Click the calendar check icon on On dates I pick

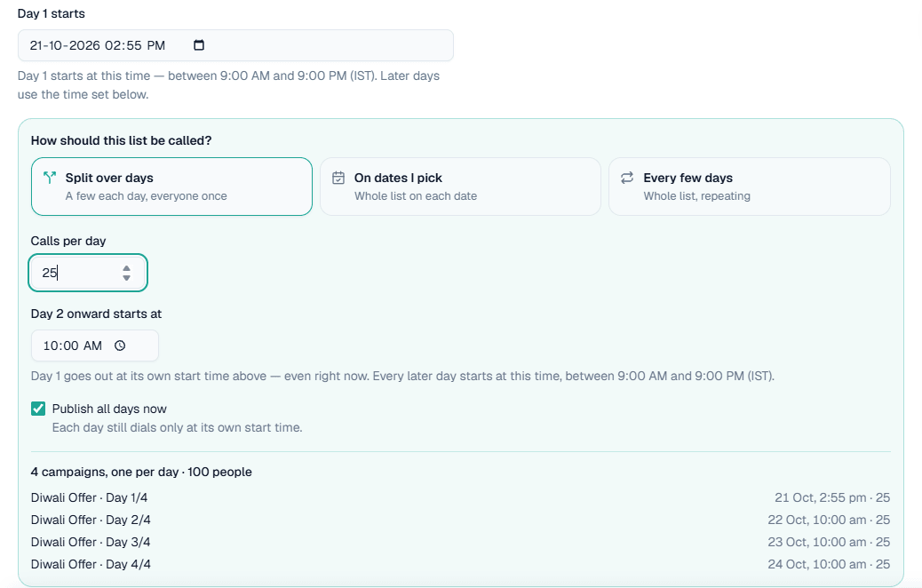click(338, 178)
